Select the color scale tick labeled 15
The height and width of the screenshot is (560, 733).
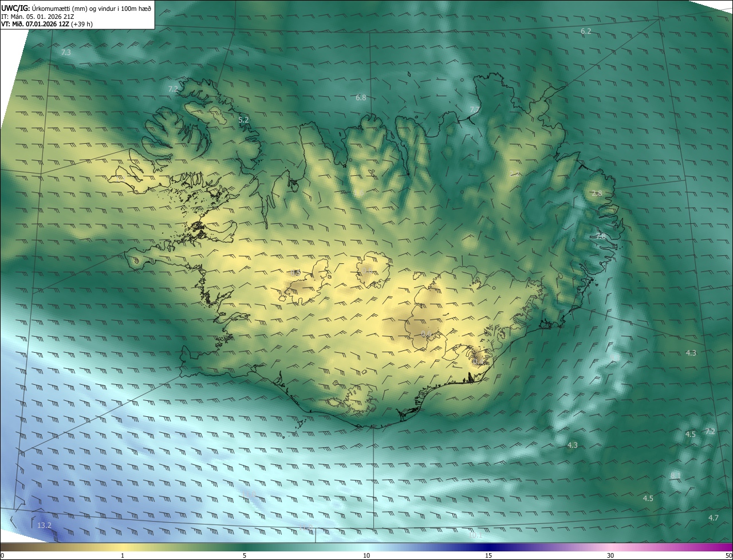488,555
